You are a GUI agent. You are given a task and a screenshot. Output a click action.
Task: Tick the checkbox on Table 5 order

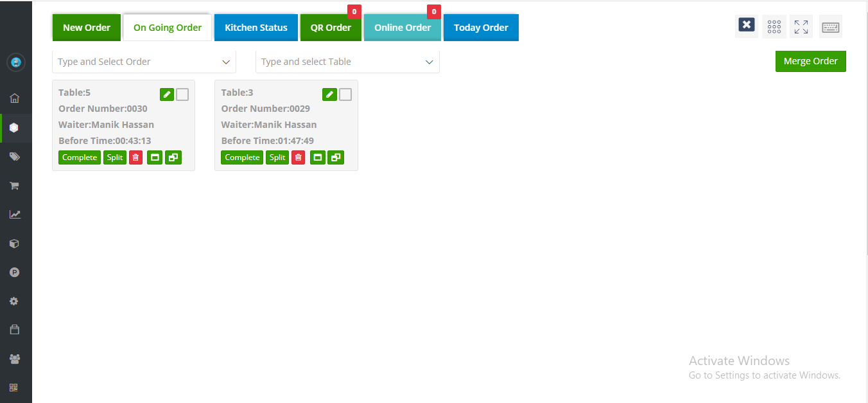point(182,94)
